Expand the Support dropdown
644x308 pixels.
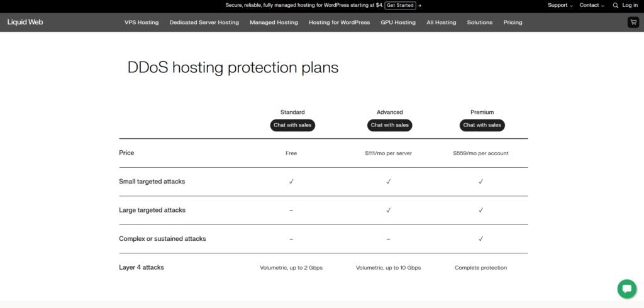(560, 5)
